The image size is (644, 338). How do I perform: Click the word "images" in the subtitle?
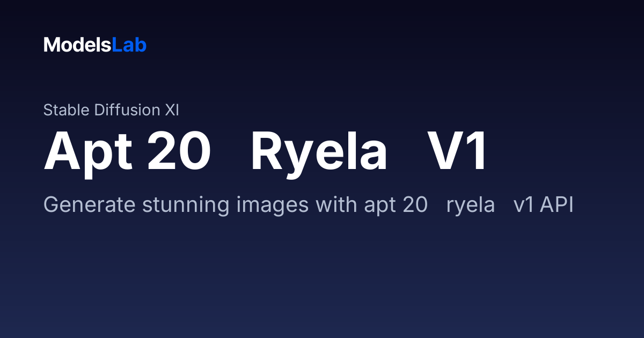pos(265,205)
